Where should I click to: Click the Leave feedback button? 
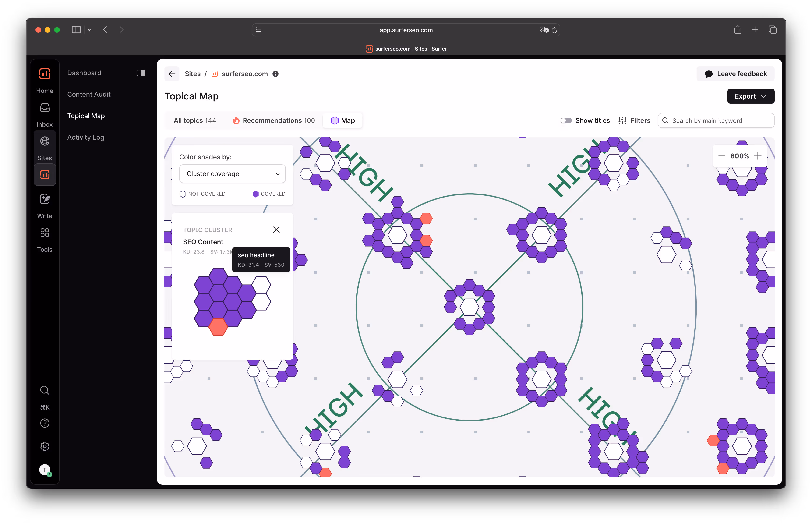pos(736,74)
